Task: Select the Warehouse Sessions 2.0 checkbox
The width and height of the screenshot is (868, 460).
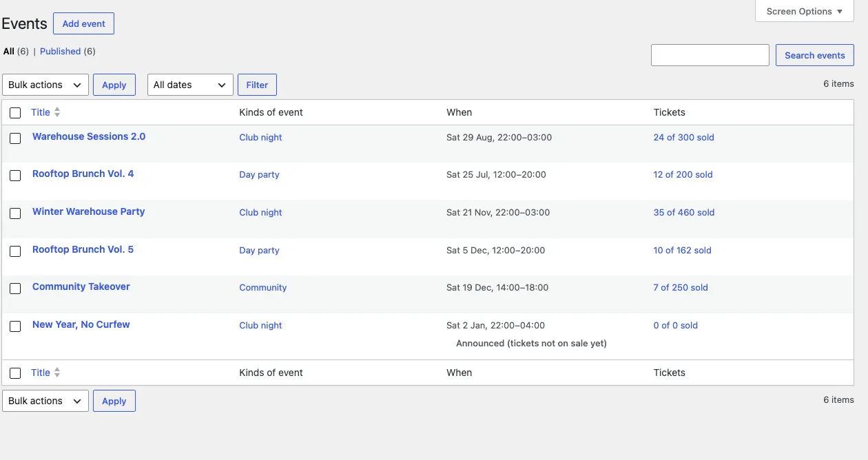Action: [x=15, y=138]
